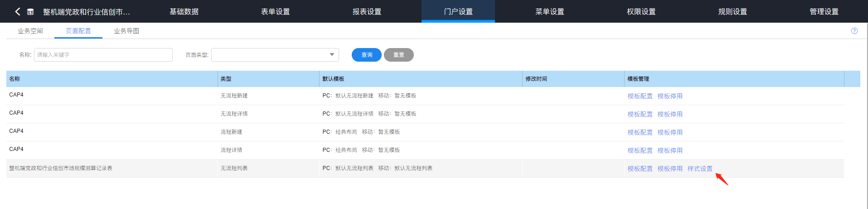Select the 门户设置 menu
868x209 pixels.
[458, 11]
